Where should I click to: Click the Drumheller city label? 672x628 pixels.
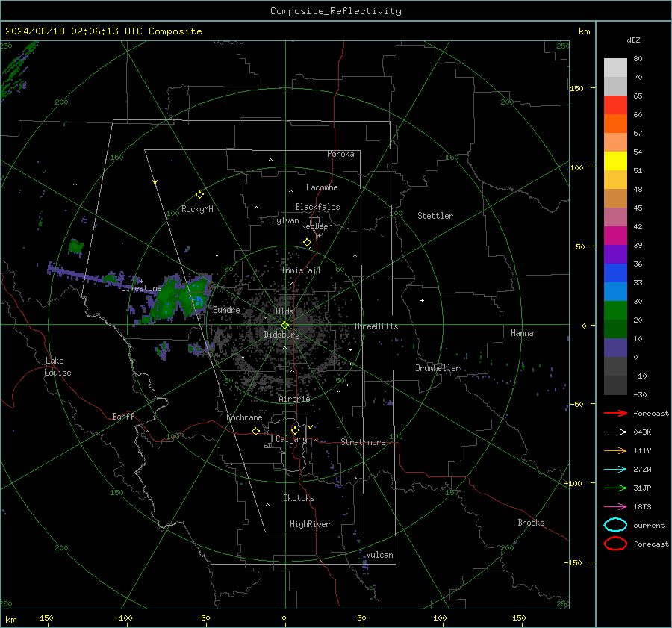tap(438, 368)
